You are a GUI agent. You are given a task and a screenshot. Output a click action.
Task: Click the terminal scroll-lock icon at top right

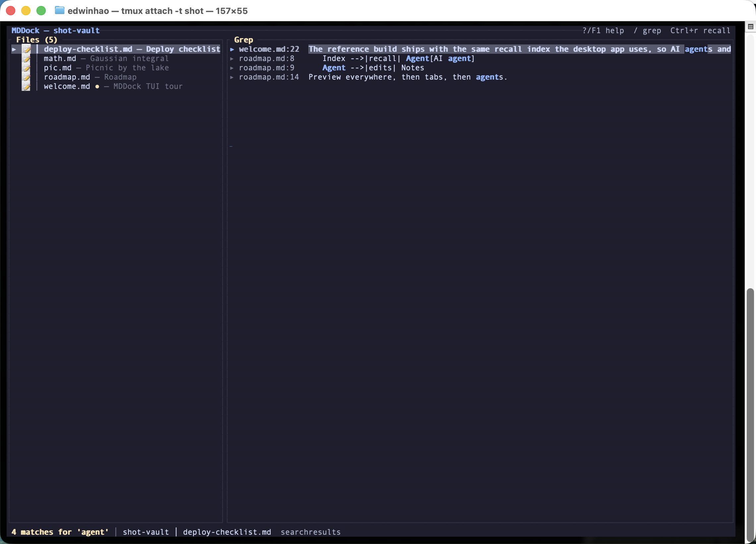pyautogui.click(x=750, y=26)
